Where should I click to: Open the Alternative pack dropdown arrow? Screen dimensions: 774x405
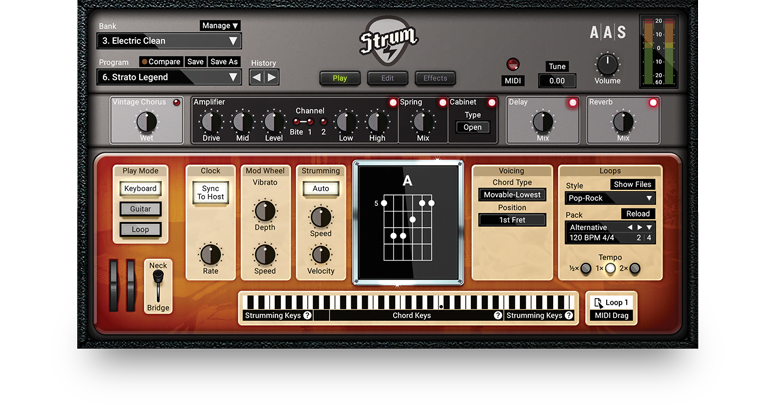coord(649,227)
